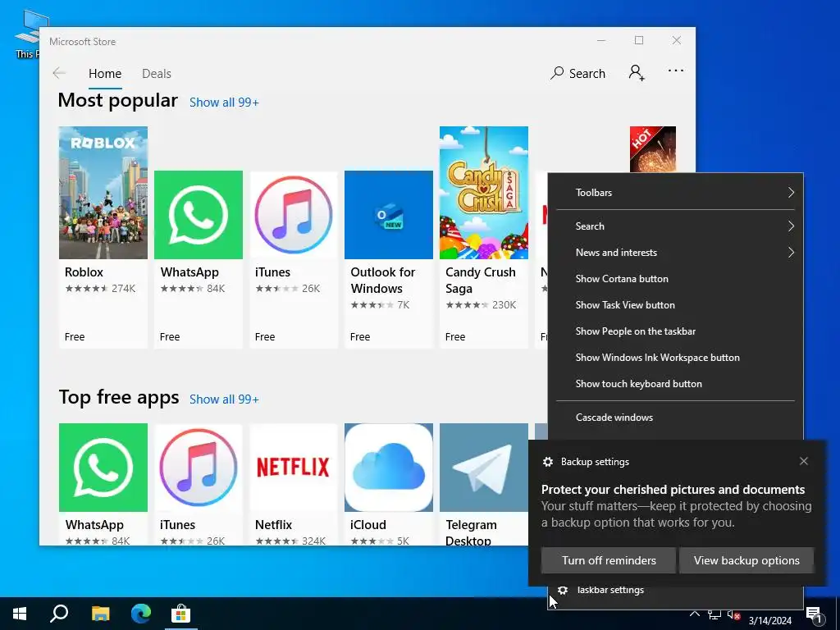Viewport: 840px width, 630px height.
Task: Open the iTunes tile under Top free apps
Action: (x=199, y=484)
